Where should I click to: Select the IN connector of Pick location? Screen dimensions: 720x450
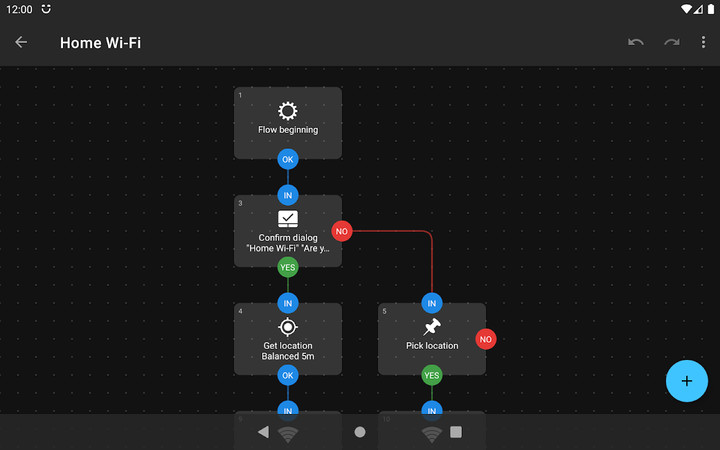click(x=432, y=303)
